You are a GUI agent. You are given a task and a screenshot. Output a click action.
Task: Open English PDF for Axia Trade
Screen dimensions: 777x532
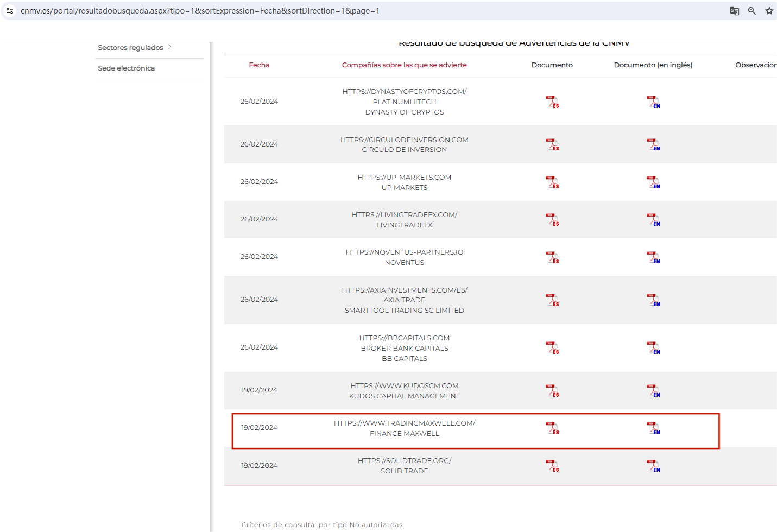pos(653,300)
